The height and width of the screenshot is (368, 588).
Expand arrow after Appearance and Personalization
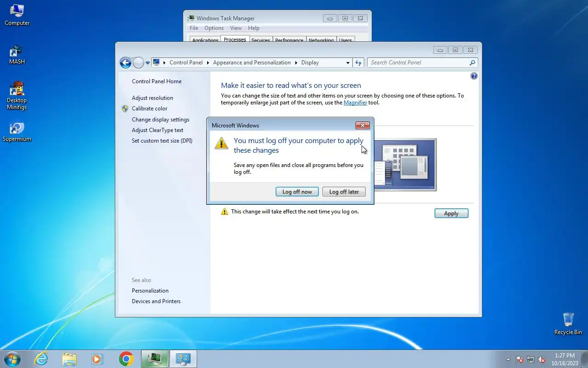[x=296, y=63]
